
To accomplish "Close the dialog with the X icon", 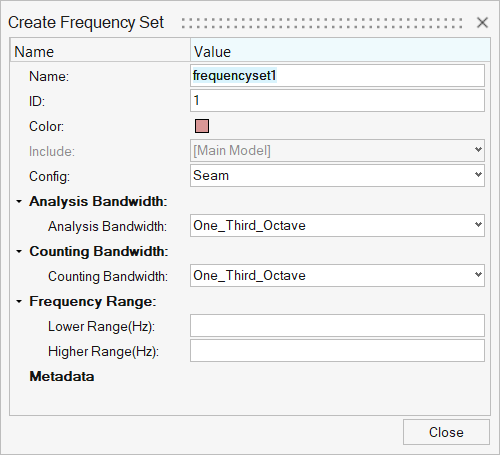I will pyautogui.click(x=482, y=23).
